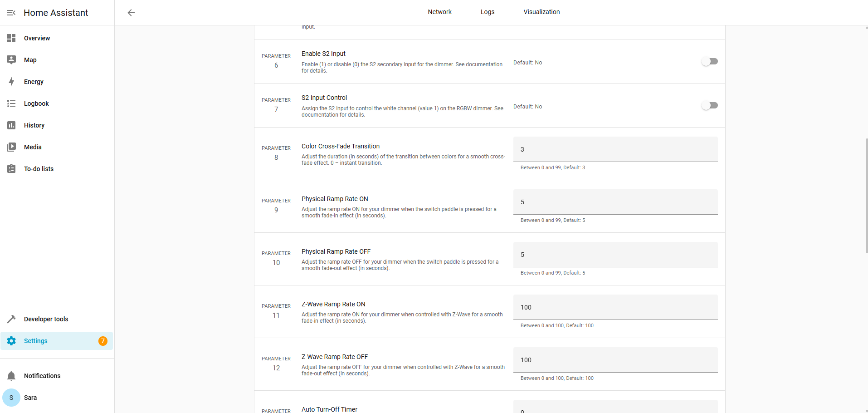
Task: Open the History chart icon
Action: click(x=11, y=125)
